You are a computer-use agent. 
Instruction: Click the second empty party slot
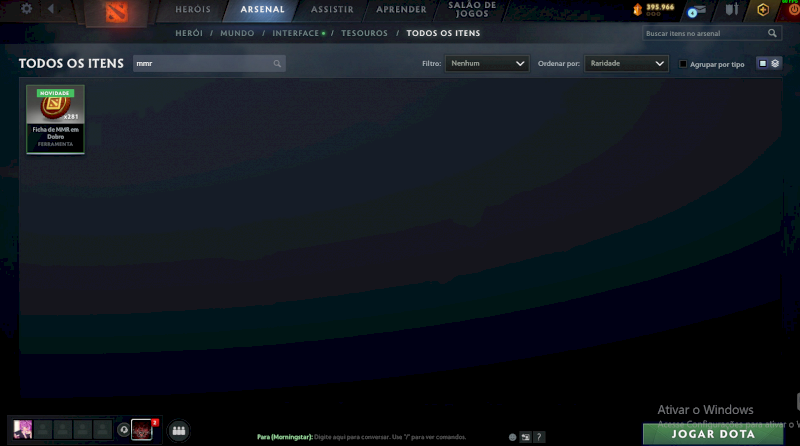(63, 430)
